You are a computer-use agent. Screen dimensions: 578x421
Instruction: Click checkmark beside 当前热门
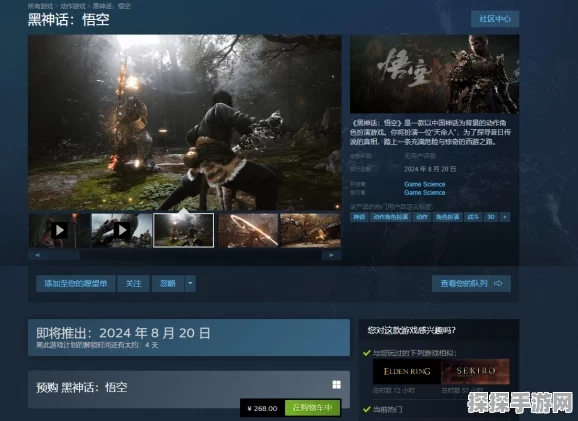point(366,409)
